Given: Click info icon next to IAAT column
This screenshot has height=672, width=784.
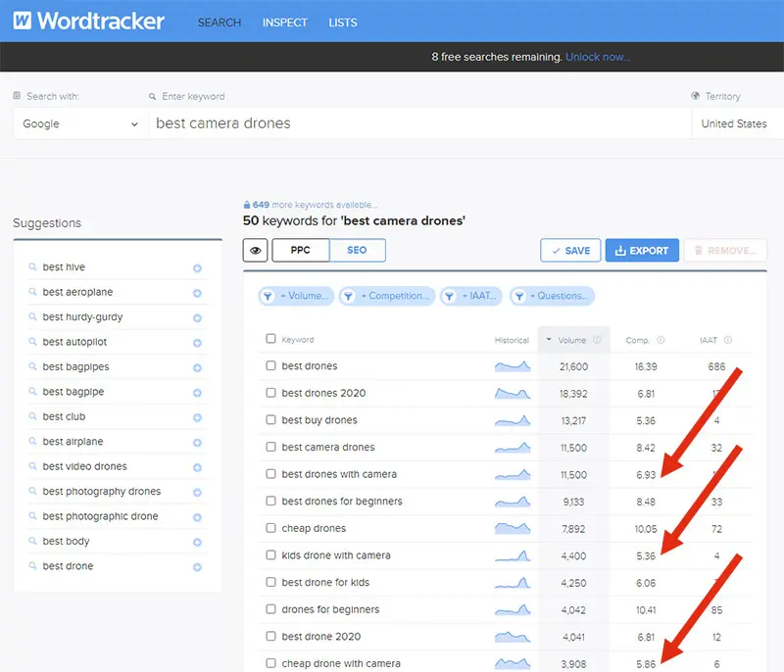Looking at the screenshot, I should coord(728,340).
